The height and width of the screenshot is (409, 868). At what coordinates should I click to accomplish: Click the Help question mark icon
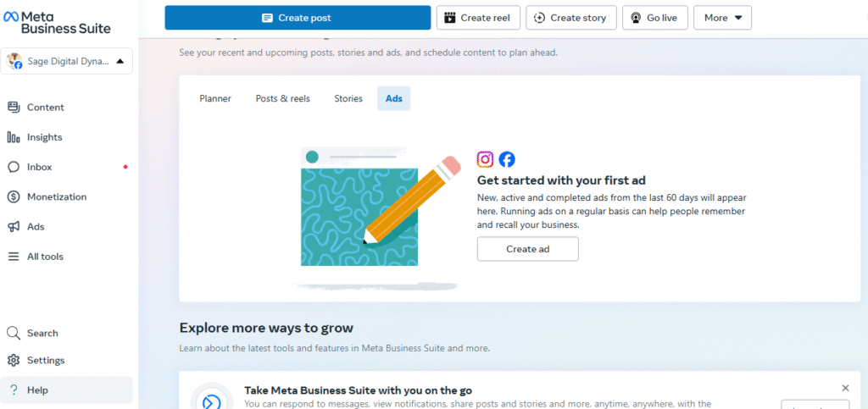click(14, 390)
